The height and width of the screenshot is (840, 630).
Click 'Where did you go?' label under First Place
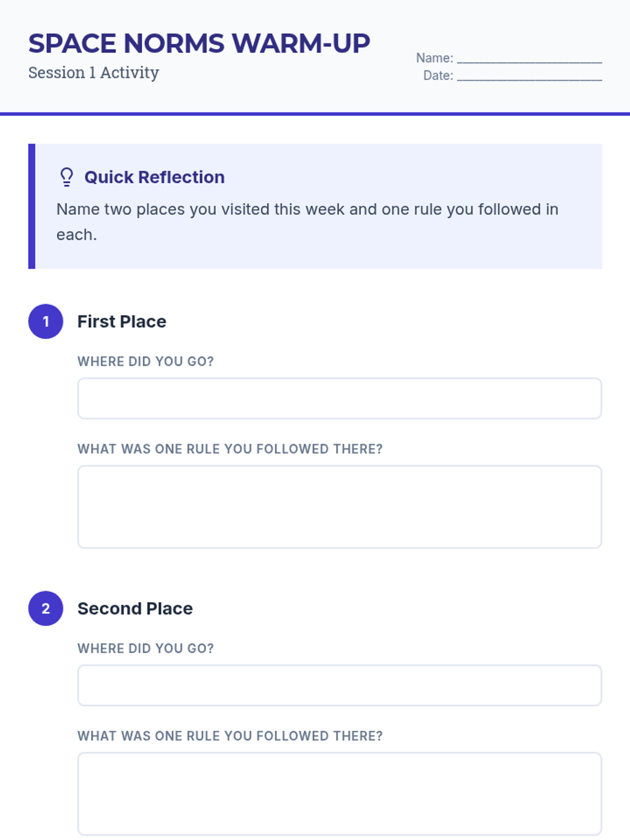pyautogui.click(x=145, y=361)
